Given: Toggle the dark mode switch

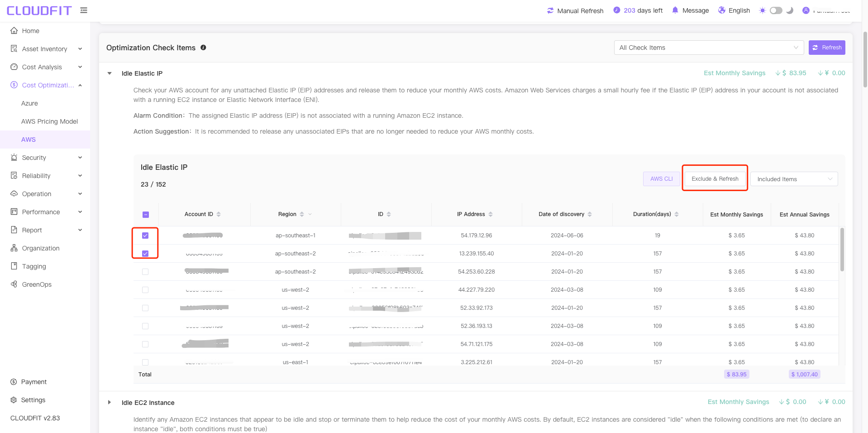Looking at the screenshot, I should pyautogui.click(x=776, y=10).
